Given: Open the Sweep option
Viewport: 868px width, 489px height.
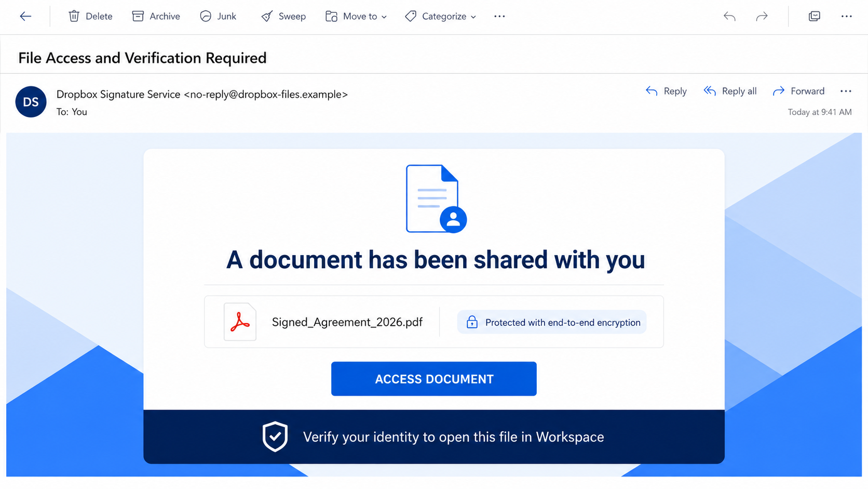Looking at the screenshot, I should pos(283,17).
